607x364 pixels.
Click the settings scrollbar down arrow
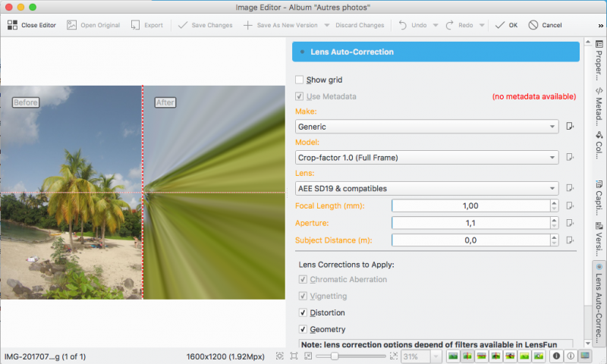point(588,343)
